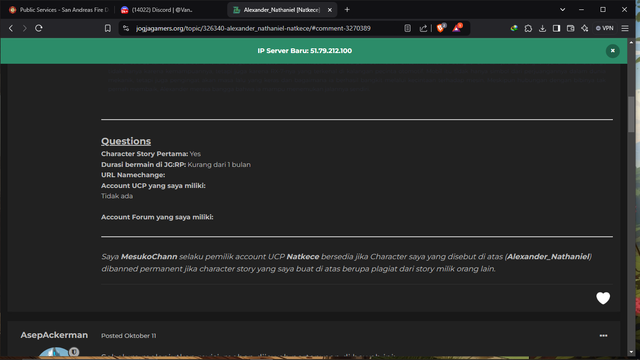Viewport: 640px width, 360px height.
Task: Open the tab search dropdown arrow
Action: [x=562, y=9]
